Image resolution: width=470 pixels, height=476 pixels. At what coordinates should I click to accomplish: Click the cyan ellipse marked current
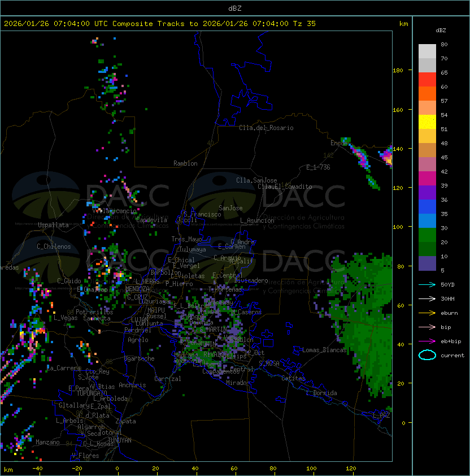pos(427,355)
